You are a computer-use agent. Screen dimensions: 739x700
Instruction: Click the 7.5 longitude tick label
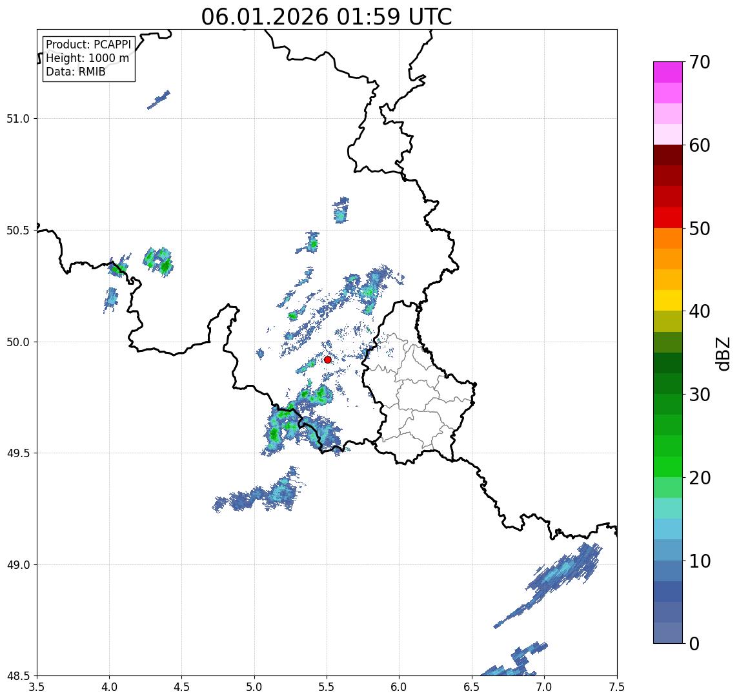[617, 687]
